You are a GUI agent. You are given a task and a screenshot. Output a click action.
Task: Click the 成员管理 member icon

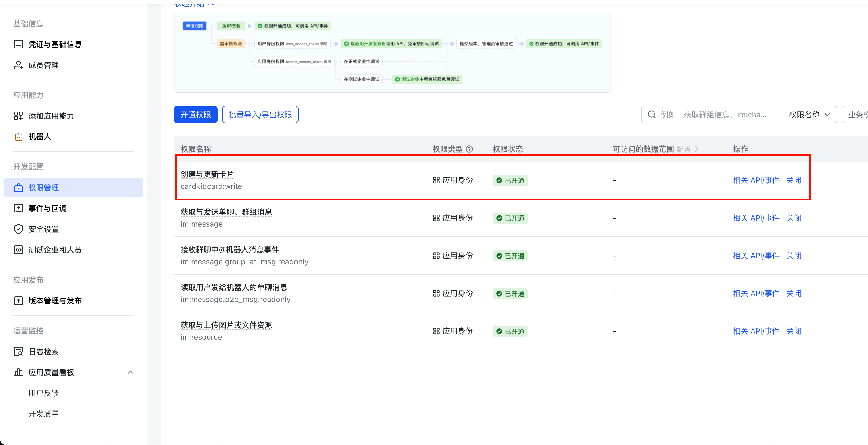(x=18, y=65)
